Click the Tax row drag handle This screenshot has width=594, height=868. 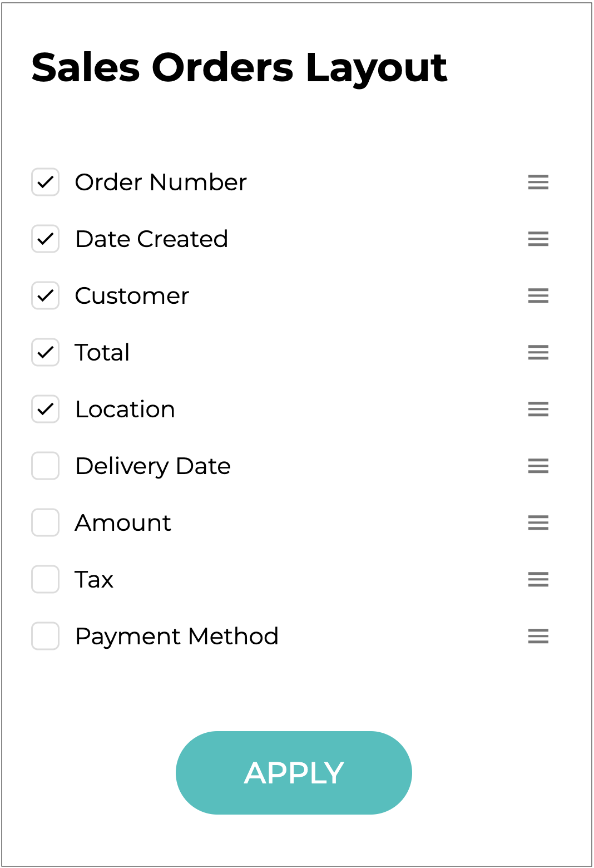pos(538,579)
